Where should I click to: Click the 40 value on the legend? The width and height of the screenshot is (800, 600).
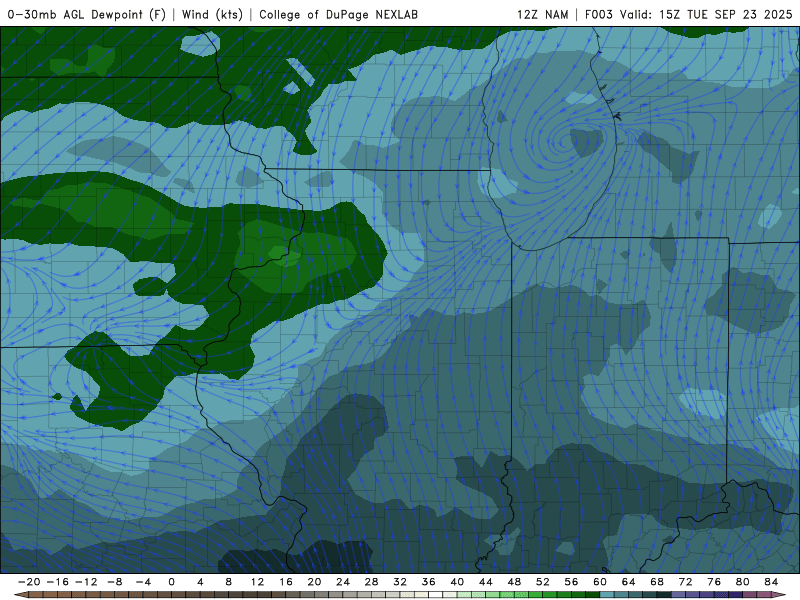pyautogui.click(x=457, y=582)
